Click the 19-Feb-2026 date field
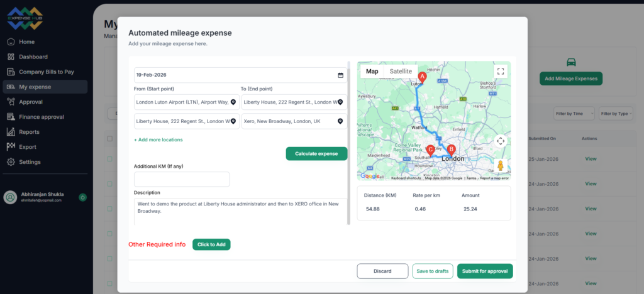The width and height of the screenshot is (644, 294). click(241, 75)
